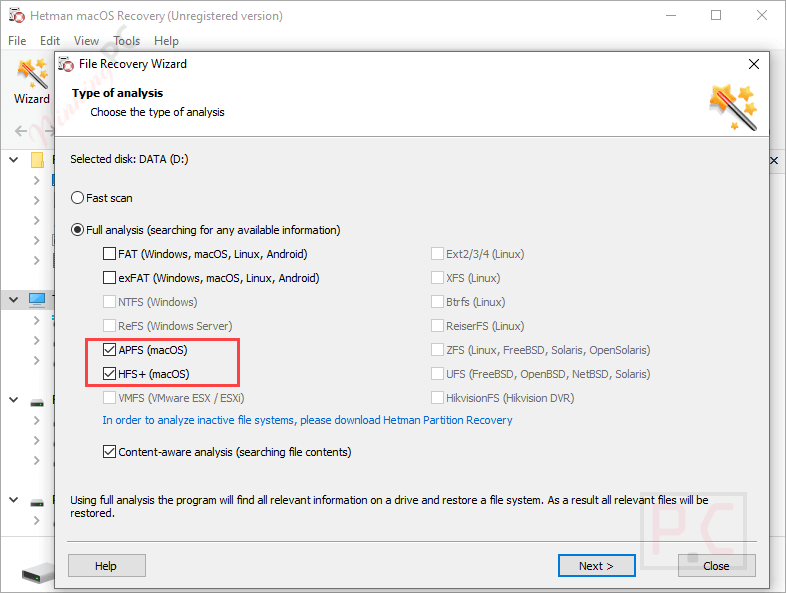Uncheck APFS (macOS) checkbox
Image resolution: width=786 pixels, height=593 pixels.
coord(109,350)
